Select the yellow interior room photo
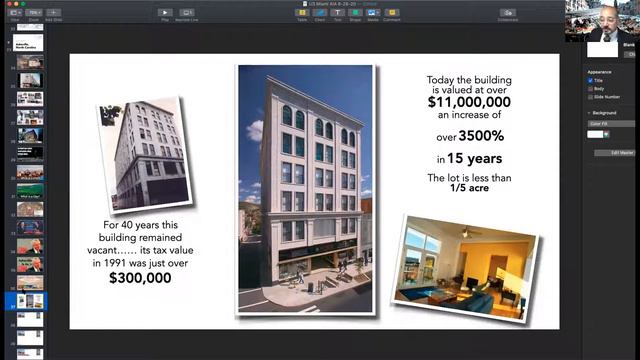This screenshot has width=640, height=360. (x=465, y=268)
